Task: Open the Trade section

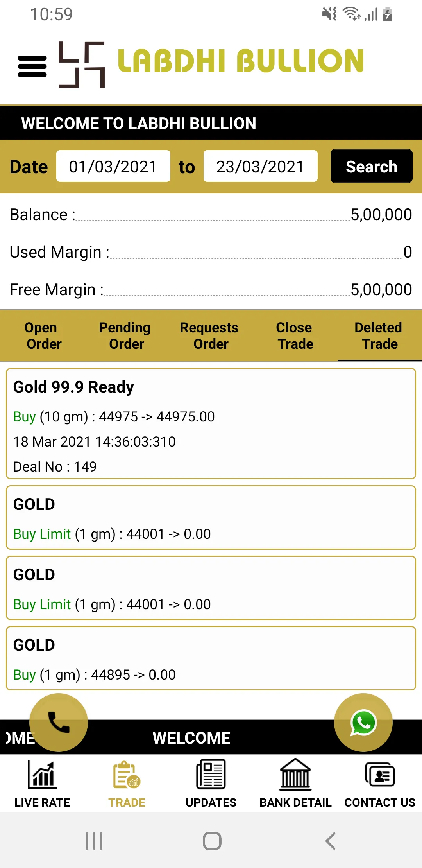Action: (x=127, y=783)
